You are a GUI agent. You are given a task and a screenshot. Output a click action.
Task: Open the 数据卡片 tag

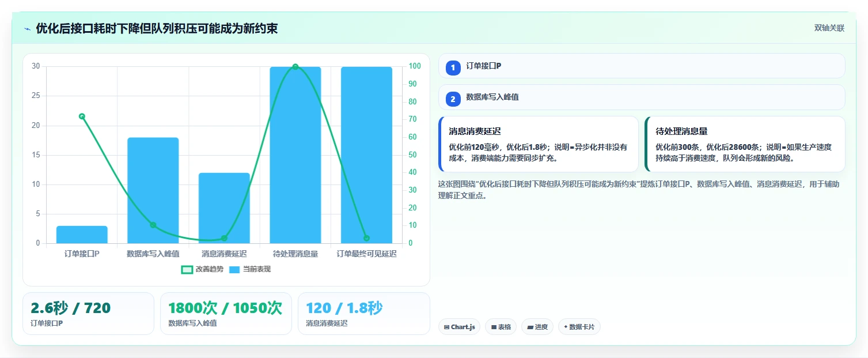(579, 327)
